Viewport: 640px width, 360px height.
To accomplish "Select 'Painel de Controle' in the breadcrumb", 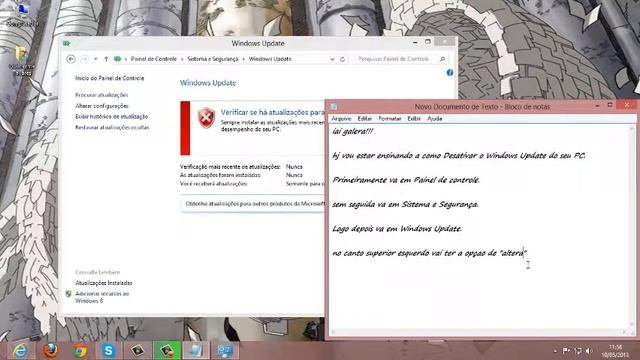I will (x=154, y=59).
